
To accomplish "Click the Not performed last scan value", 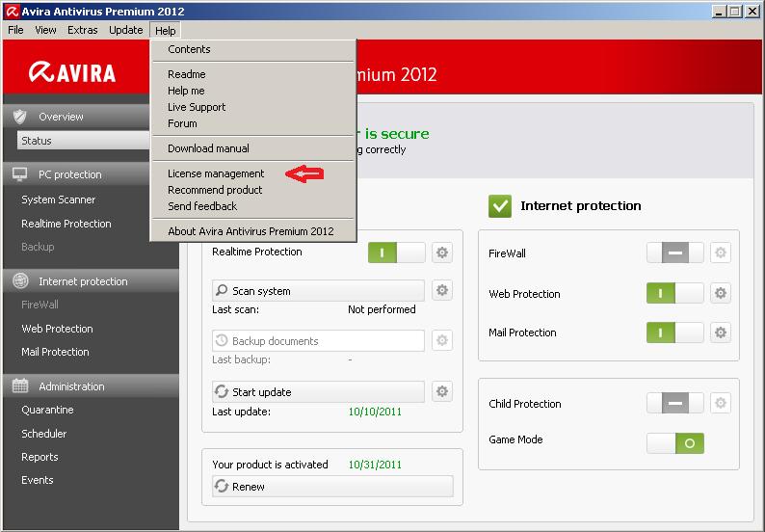I will 382,309.
